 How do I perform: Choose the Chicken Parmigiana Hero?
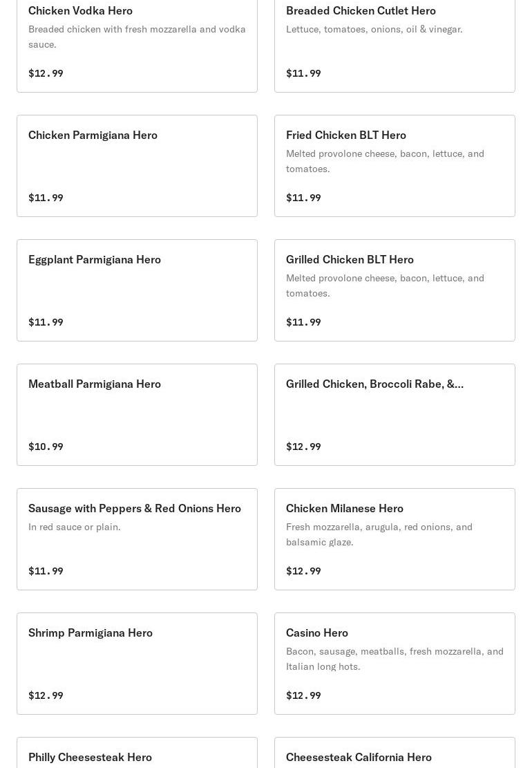tap(137, 166)
